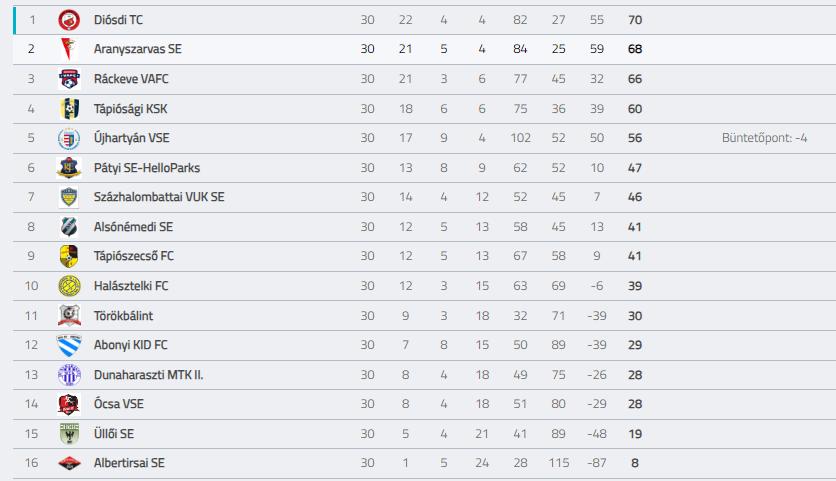Click the Albertirsai SE diamond logo
Screen dimensions: 836x481
pos(69,463)
